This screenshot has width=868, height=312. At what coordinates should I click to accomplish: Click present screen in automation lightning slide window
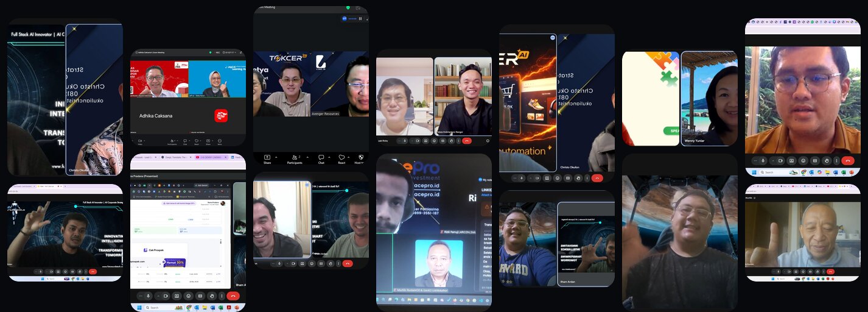(x=547, y=178)
